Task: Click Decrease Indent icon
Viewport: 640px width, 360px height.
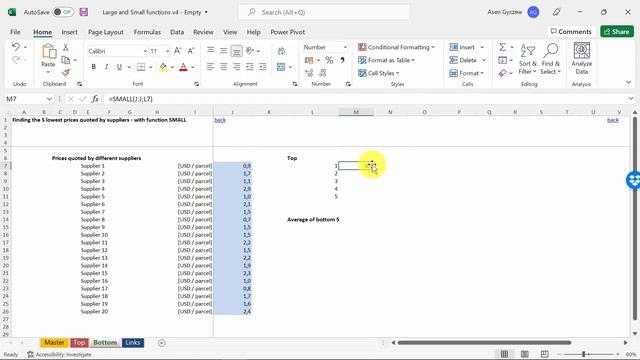Action: pyautogui.click(x=250, y=67)
